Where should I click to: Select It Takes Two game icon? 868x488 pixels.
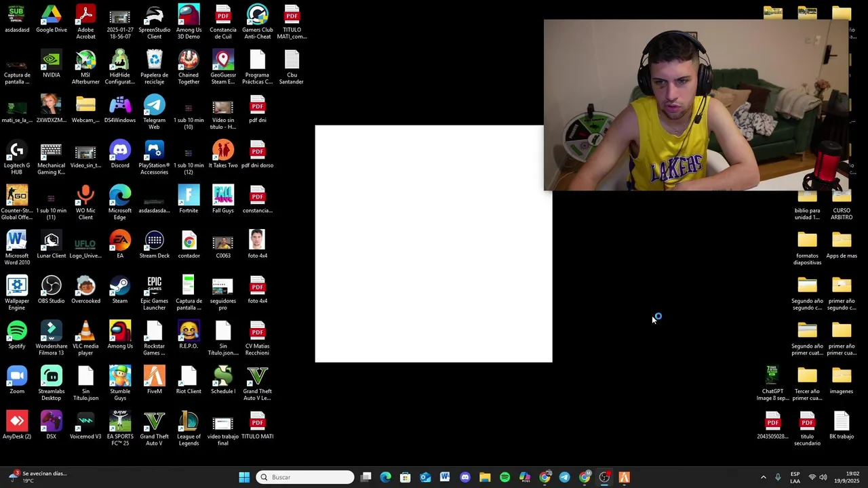pyautogui.click(x=223, y=155)
